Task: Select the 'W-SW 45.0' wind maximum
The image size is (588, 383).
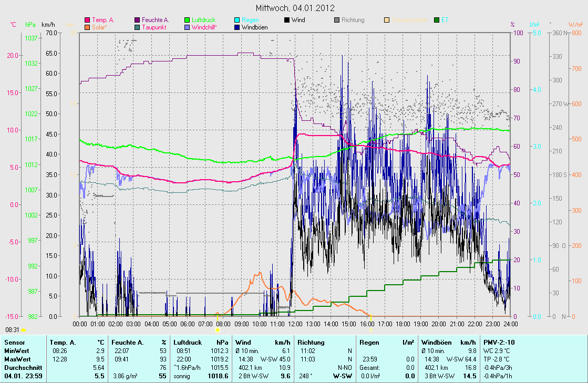Action: tap(275, 359)
